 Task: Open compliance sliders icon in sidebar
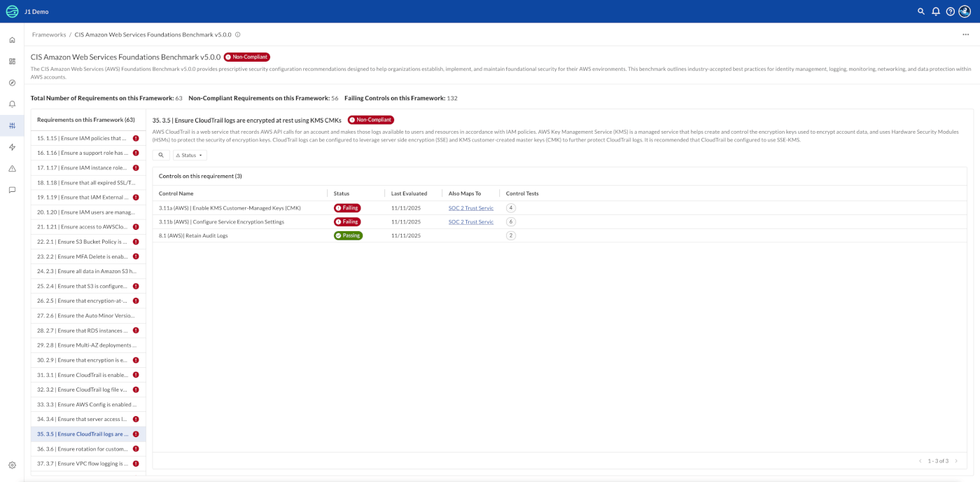tap(12, 125)
